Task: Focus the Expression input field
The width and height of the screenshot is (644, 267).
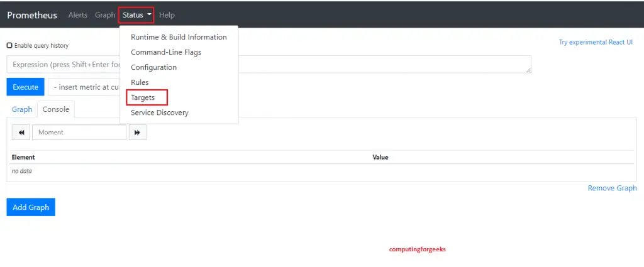Action: [269, 64]
